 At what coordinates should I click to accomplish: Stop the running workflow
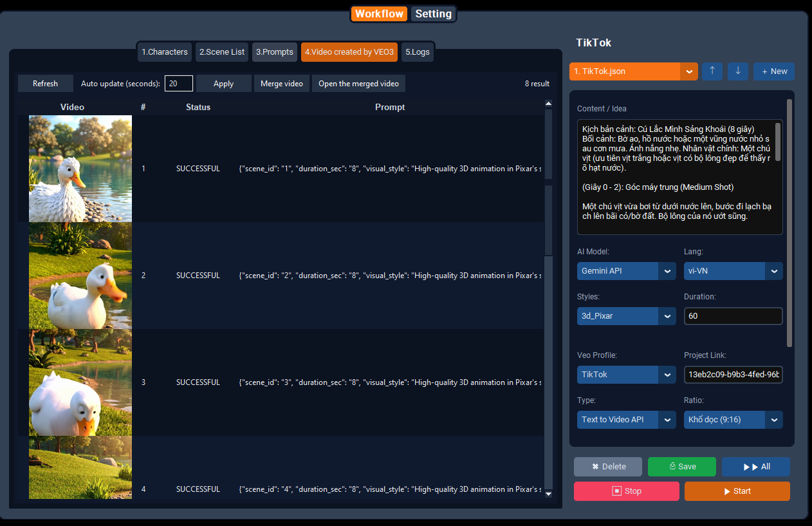(x=626, y=491)
